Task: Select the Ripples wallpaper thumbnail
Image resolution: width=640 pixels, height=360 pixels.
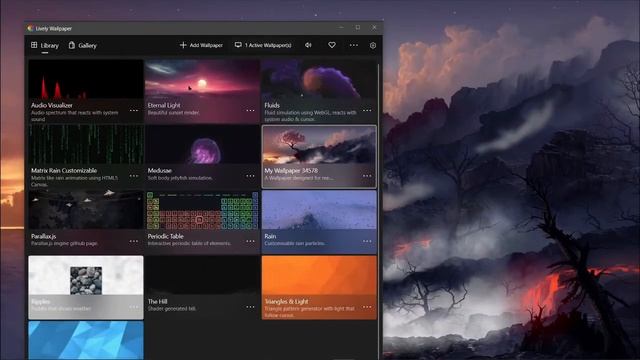Action: (x=86, y=276)
